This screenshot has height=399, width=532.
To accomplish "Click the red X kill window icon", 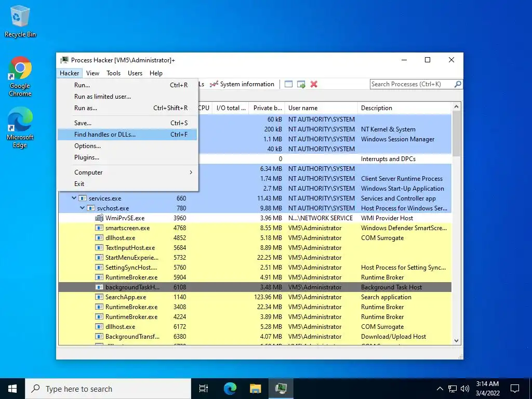I will point(314,84).
